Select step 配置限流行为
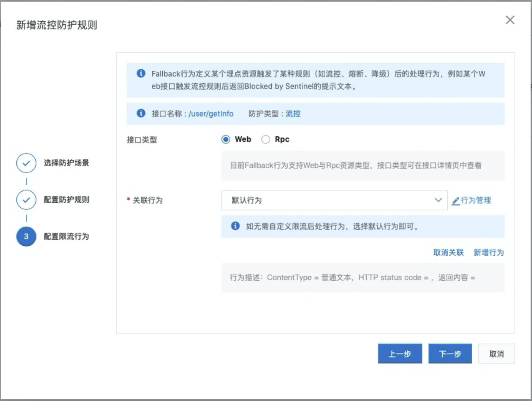The width and height of the screenshot is (532, 401). click(x=66, y=236)
